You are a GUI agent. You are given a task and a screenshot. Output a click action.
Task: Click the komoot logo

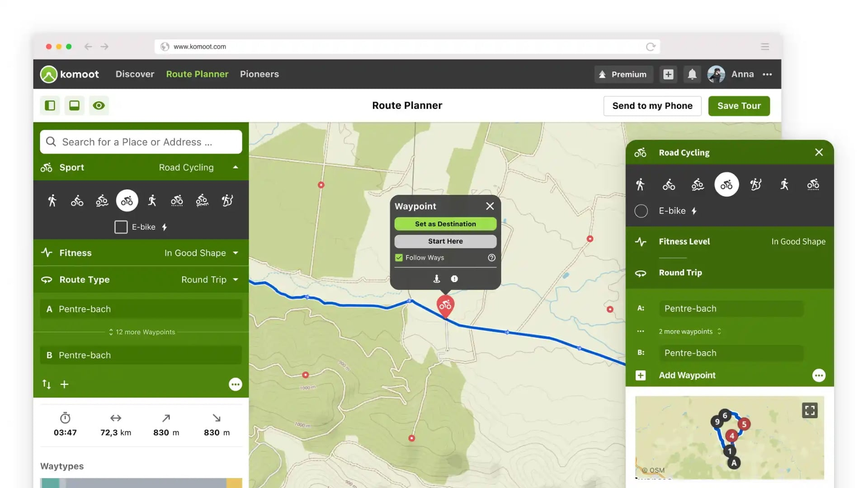70,74
